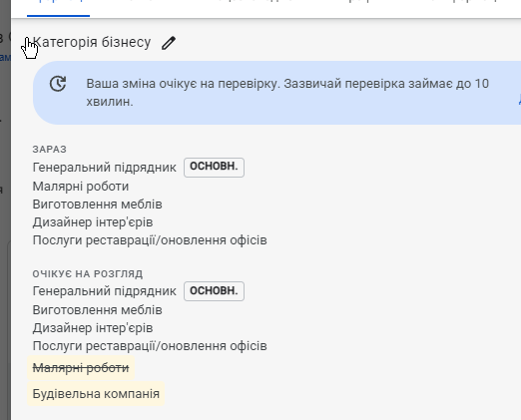Click the highlighted 'Будівельна компанія' added category
The width and height of the screenshot is (521, 420).
pos(96,394)
